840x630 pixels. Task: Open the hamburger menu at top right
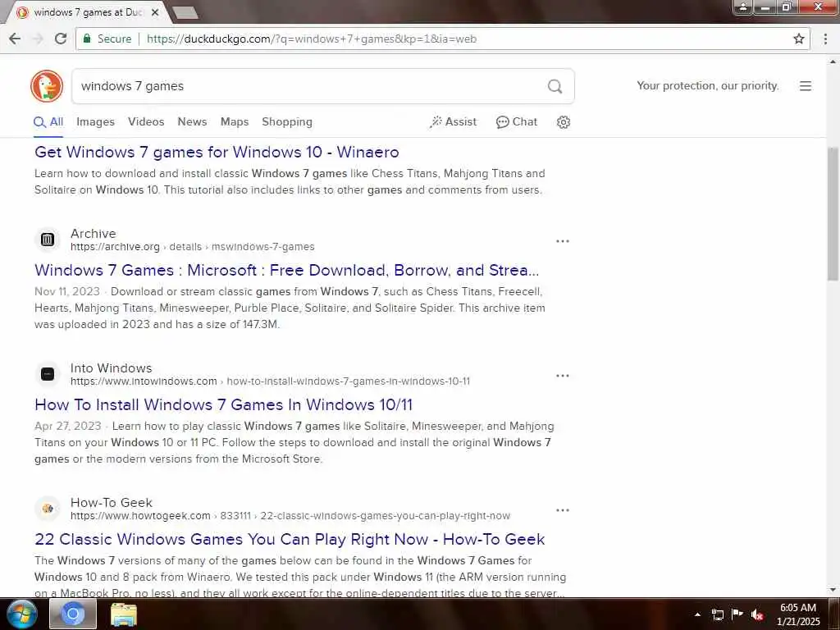[x=806, y=86]
